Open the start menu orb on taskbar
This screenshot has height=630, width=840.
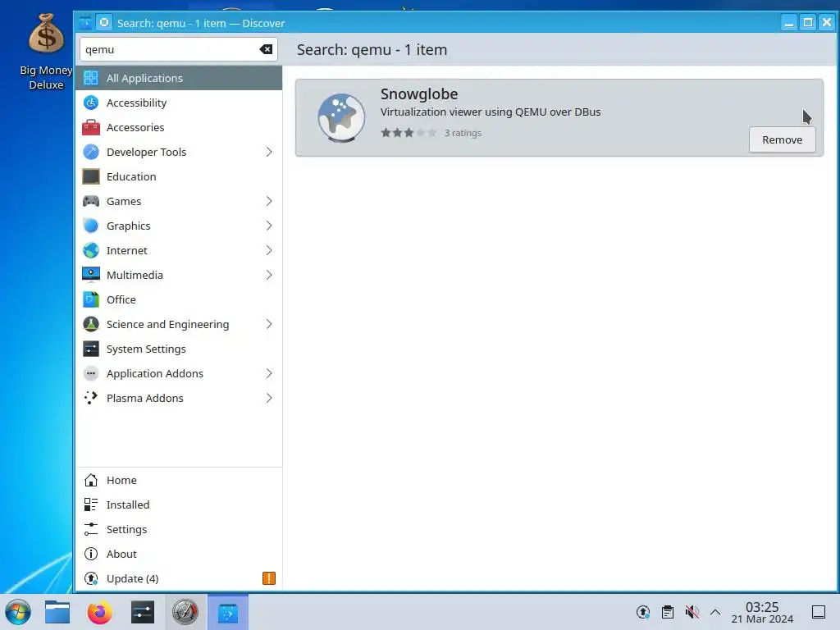18,612
